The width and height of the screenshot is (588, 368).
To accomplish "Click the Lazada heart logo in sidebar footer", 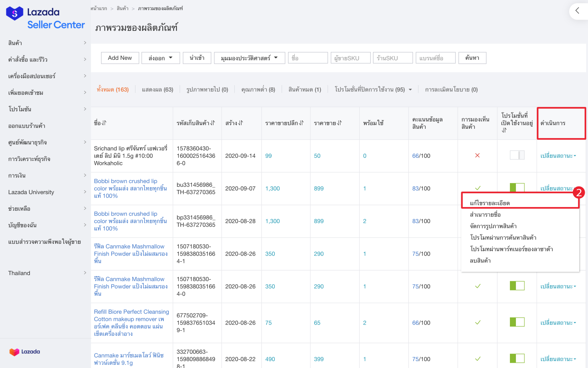I will point(24,352).
